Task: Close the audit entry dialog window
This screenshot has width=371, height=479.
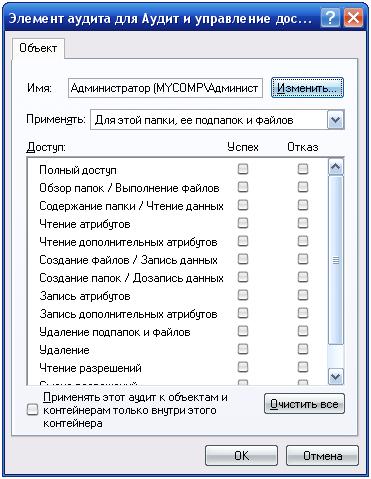Action: pos(353,18)
